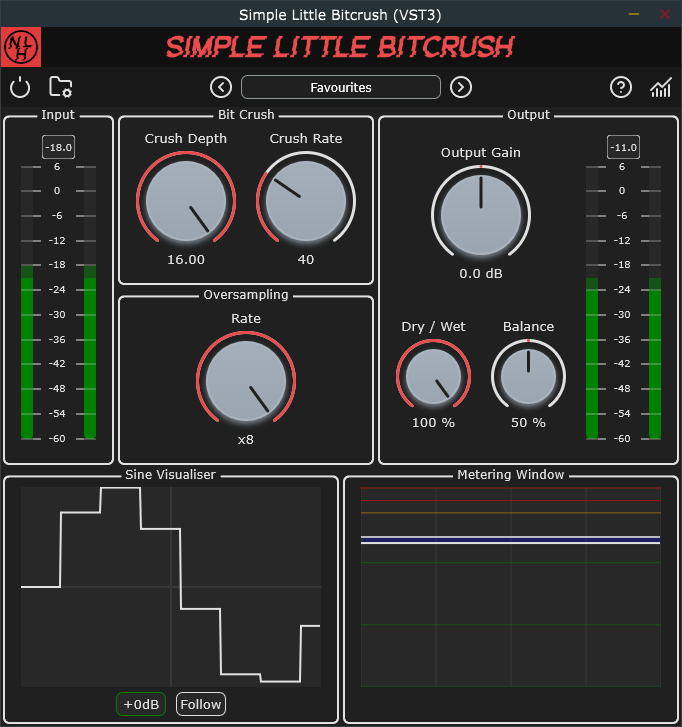Click the 40 Crush Rate value
Viewport: 682px width, 727px height.
point(306,260)
